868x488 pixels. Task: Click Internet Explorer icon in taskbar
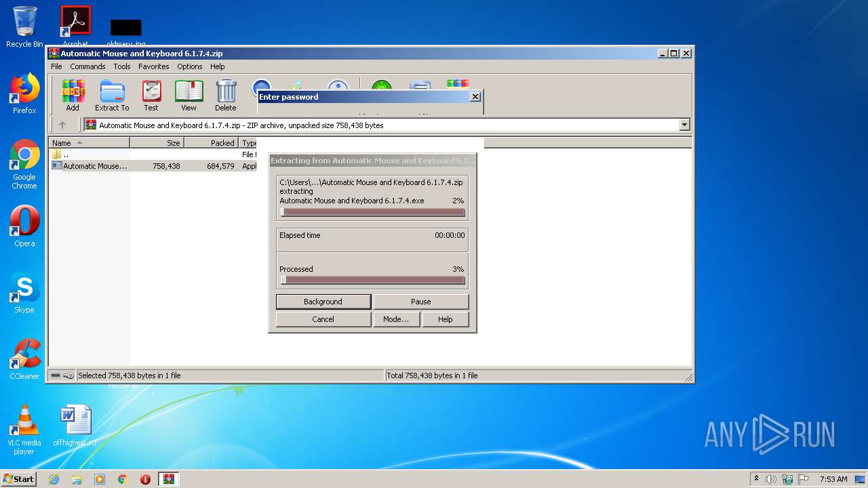(x=54, y=479)
